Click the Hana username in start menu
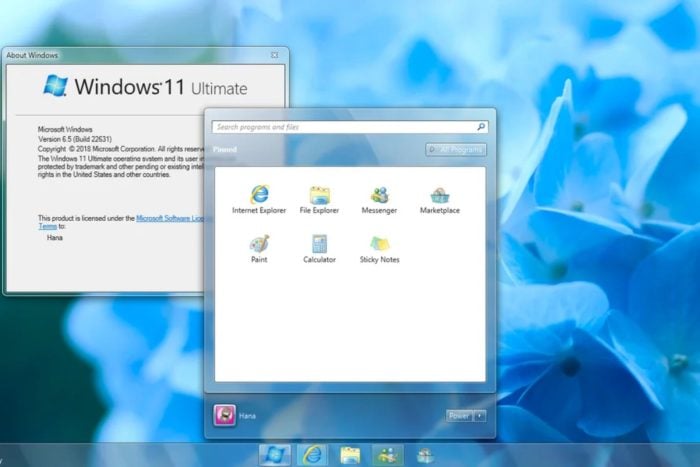This screenshot has width=700, height=467. [247, 416]
